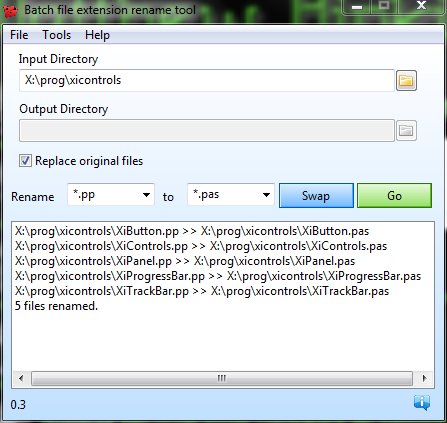Uncheck Replace original files

25,161
